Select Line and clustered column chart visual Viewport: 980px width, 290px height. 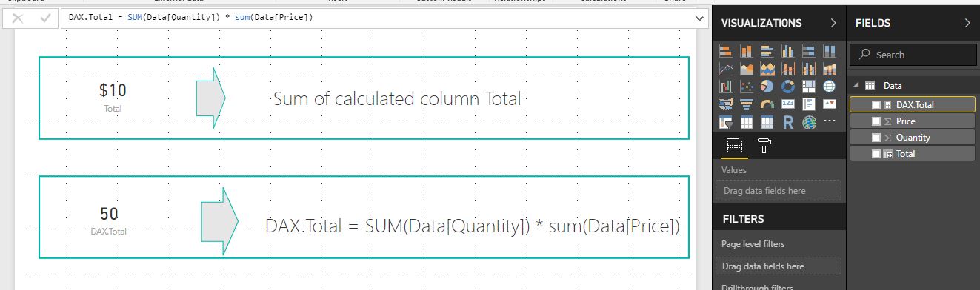tap(809, 69)
